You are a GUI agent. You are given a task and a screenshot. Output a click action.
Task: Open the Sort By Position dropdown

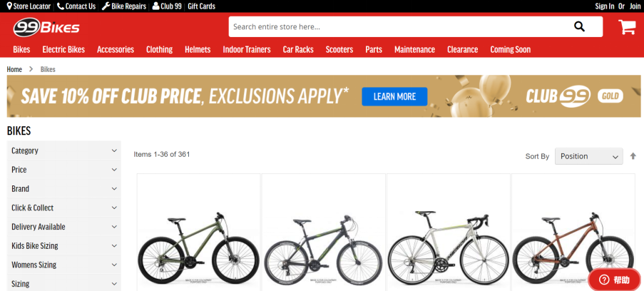(588, 156)
